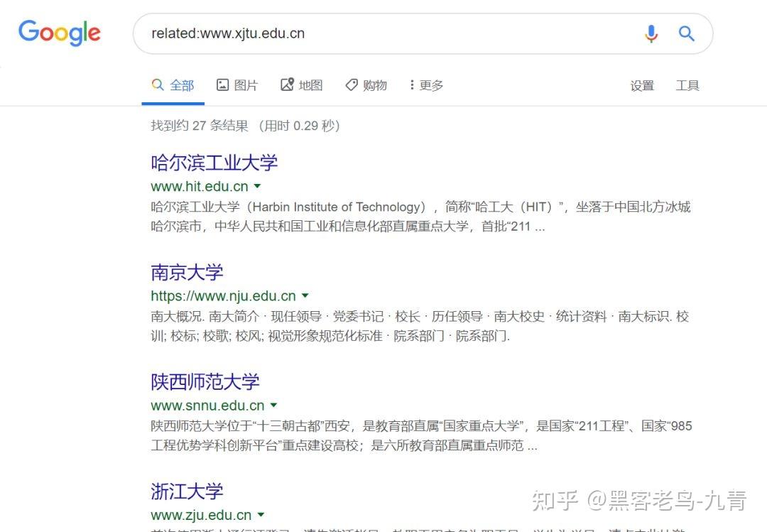Open the 哈尔滨工业大学 result link
This screenshot has width=767, height=532.
click(x=213, y=163)
